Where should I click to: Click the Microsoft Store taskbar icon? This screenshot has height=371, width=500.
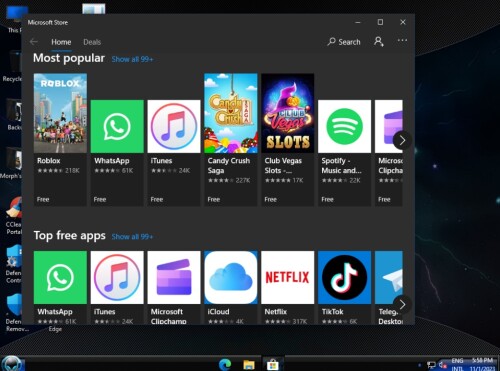point(273,364)
